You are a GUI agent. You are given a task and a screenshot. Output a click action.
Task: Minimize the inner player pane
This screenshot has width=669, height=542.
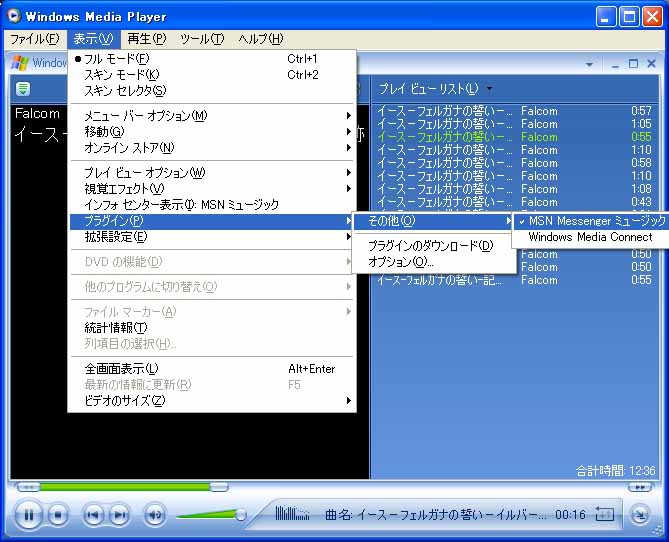point(615,64)
